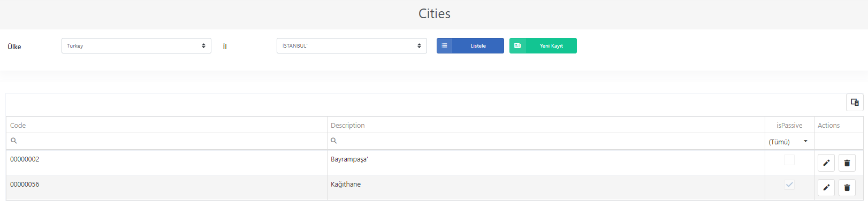Toggle the isPassive checkbox for Kağıthane
Viewport: 868px width, 208px height.
pyautogui.click(x=789, y=184)
